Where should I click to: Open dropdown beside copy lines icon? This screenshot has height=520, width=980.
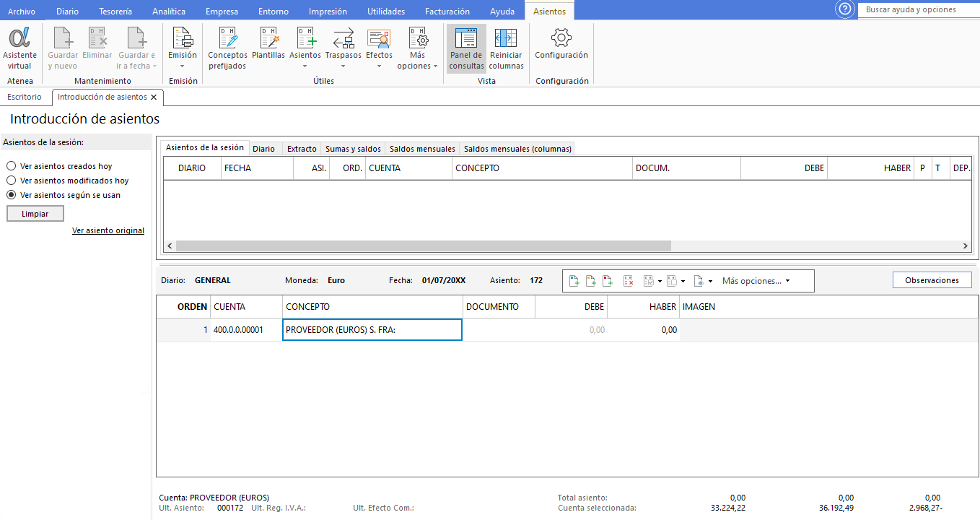pos(683,282)
